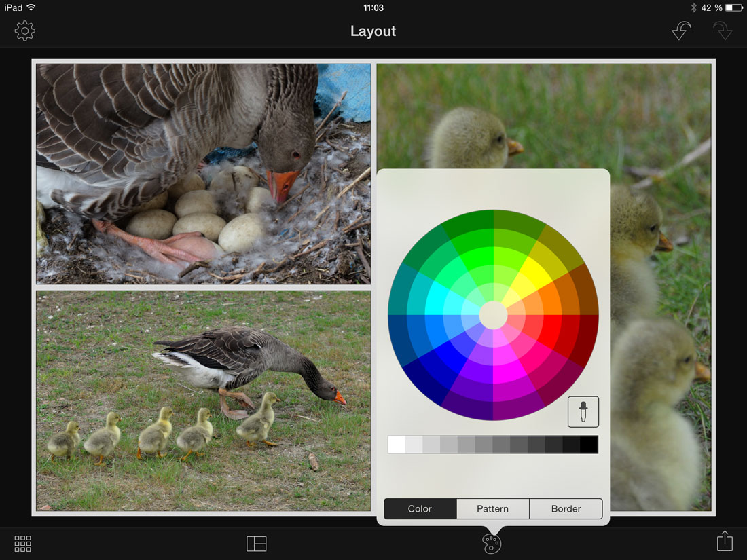Viewport: 747px width, 560px height.
Task: Tap the 11:03 clock in status bar
Action: pos(373,7)
